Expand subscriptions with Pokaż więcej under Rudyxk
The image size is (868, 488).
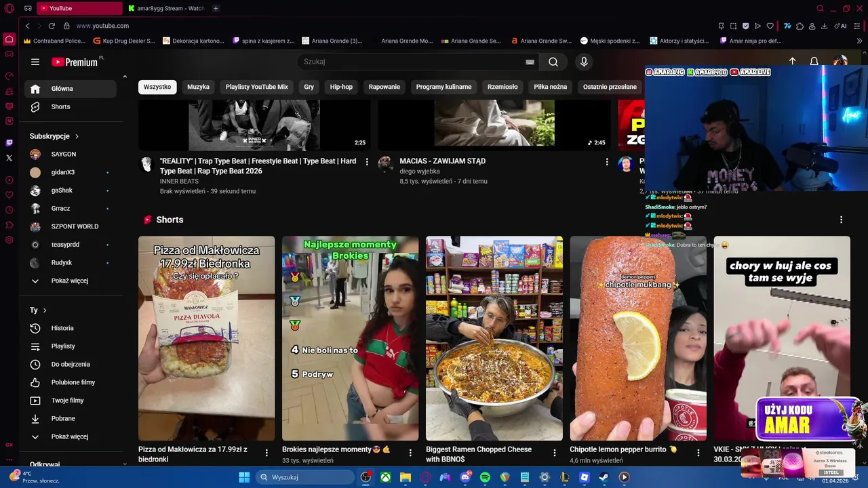click(x=70, y=281)
